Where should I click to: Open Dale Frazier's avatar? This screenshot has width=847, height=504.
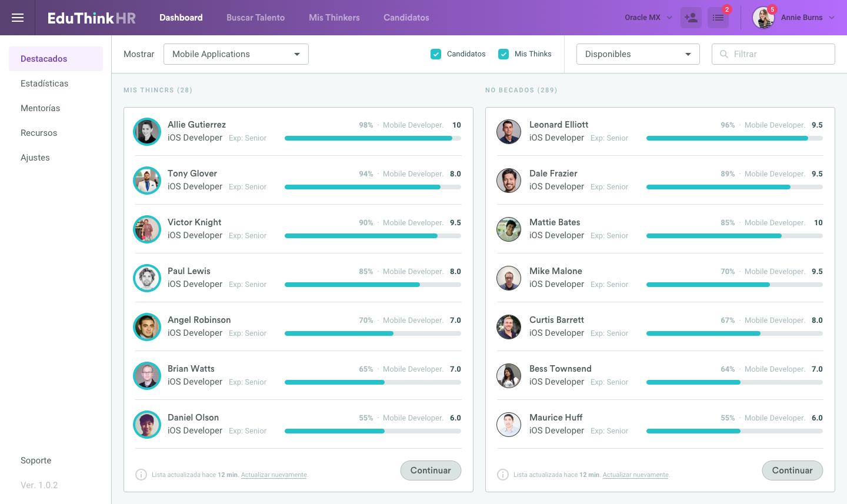point(509,181)
